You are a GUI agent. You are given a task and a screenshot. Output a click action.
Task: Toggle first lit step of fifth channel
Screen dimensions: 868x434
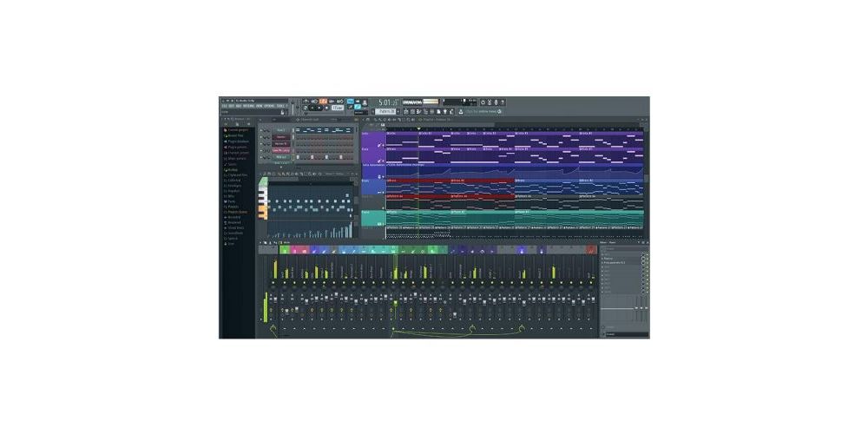[298, 157]
